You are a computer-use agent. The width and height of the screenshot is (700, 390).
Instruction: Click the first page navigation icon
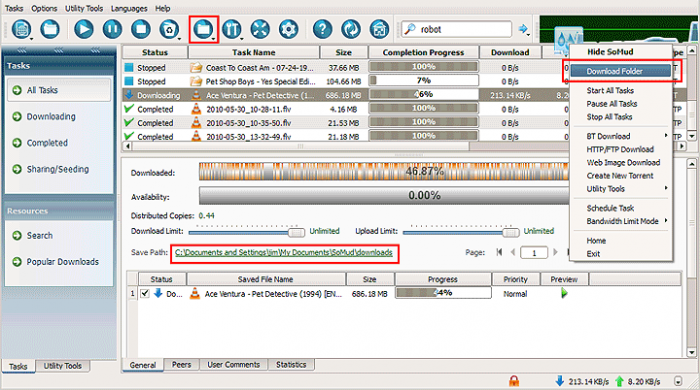[499, 252]
